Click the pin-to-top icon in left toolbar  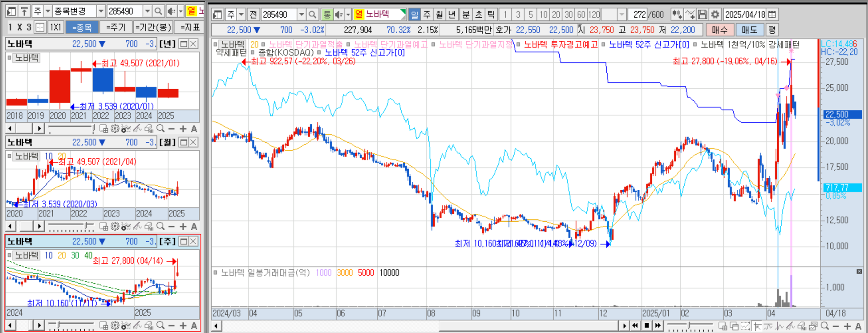coord(25,11)
